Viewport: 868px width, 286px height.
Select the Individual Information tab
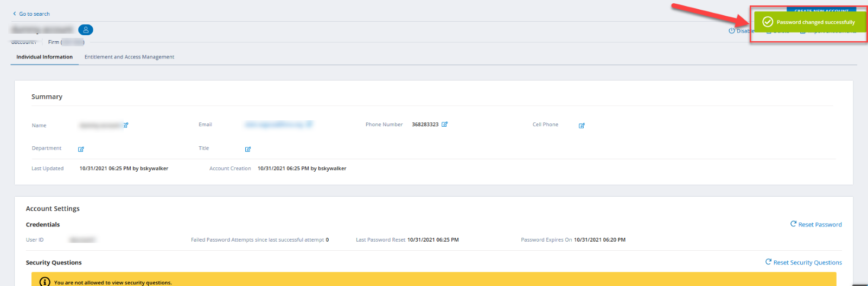pos(44,57)
